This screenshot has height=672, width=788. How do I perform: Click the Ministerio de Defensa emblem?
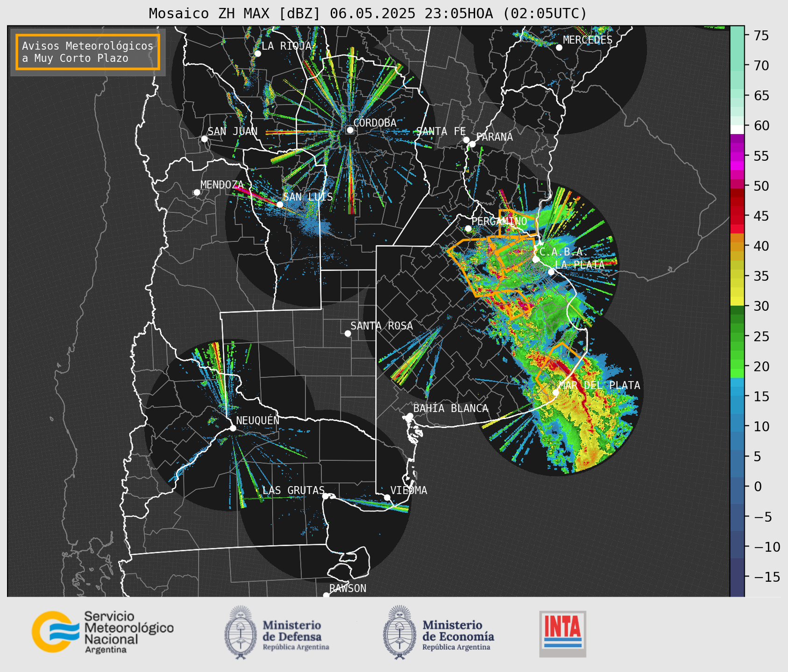(x=241, y=632)
